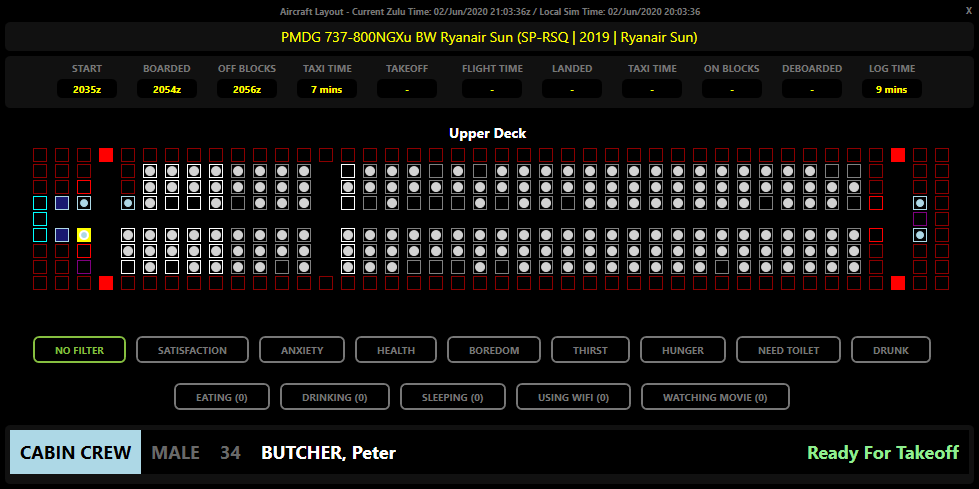Toggle the NEED TOILET filter
The width and height of the screenshot is (979, 489).
pyautogui.click(x=789, y=350)
